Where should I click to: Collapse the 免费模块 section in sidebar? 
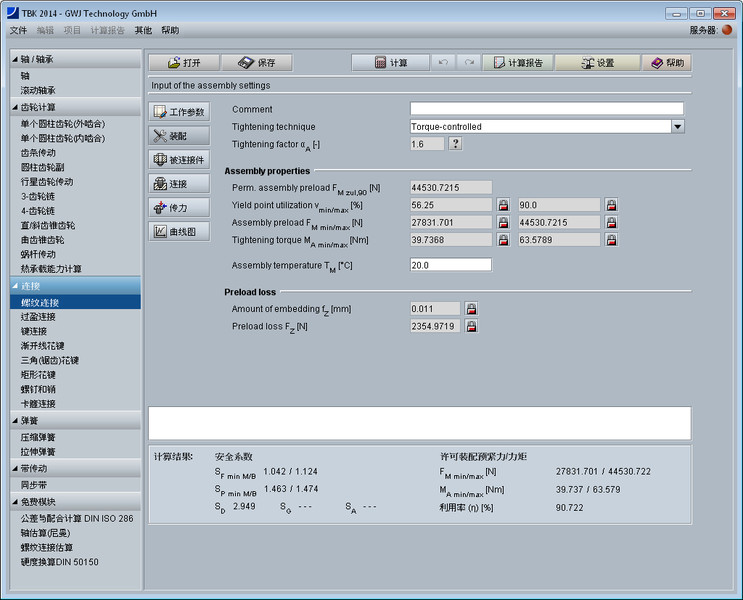(x=15, y=502)
